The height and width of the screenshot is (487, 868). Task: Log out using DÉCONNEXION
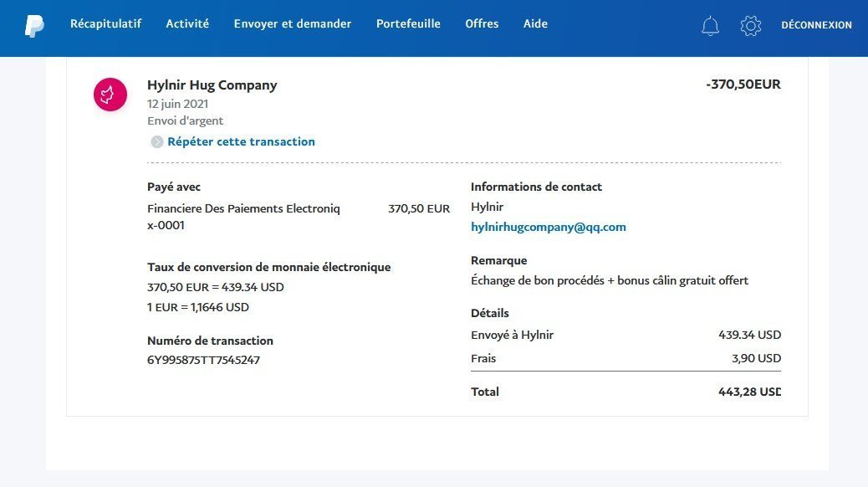(x=816, y=25)
